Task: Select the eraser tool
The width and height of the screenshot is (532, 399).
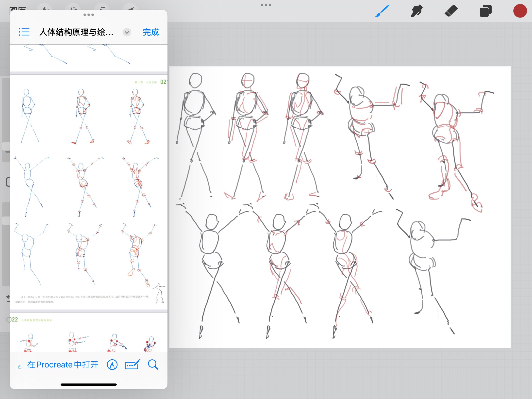Action: pos(451,11)
